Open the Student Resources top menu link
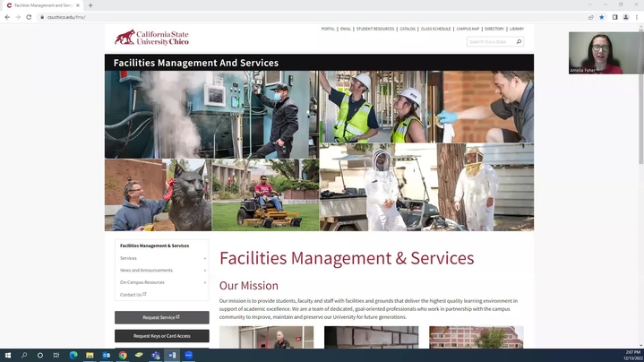 (x=375, y=29)
